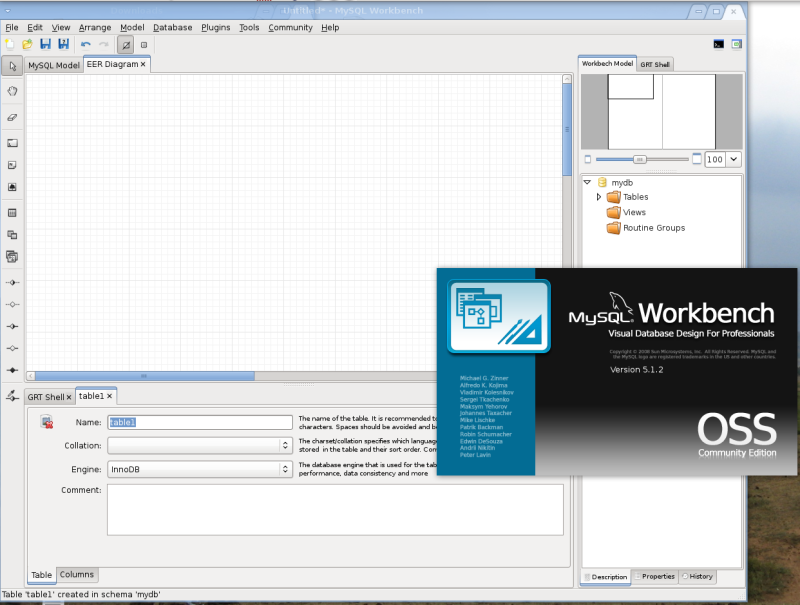
Task: Open the Engine InnoDB dropdown
Action: point(199,469)
